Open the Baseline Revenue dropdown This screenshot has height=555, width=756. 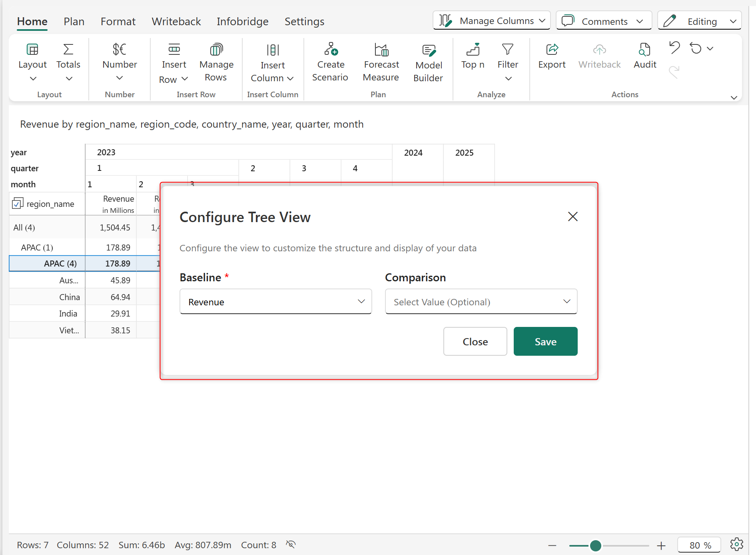(275, 302)
